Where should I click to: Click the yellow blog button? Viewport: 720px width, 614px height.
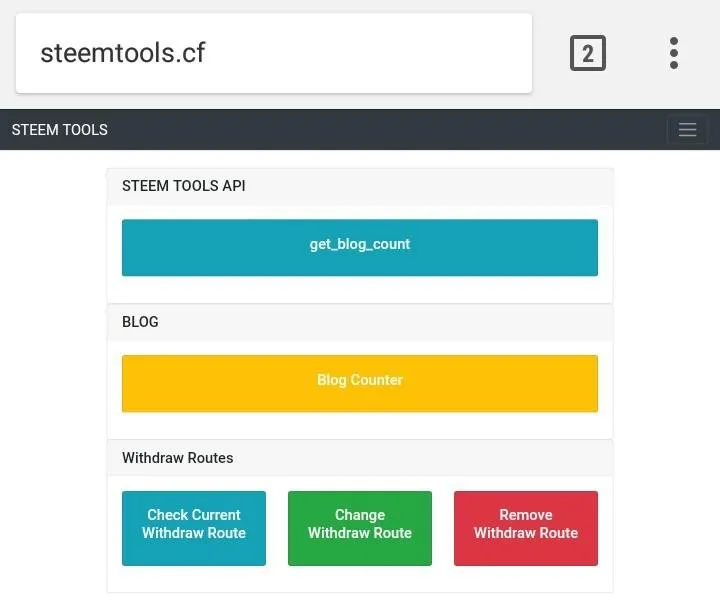[360, 383]
